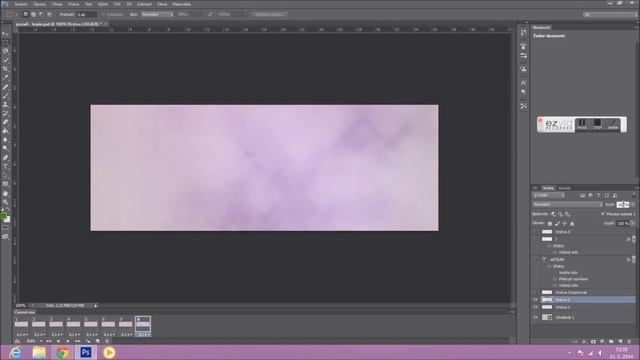Show the Vrstva 3 layer
This screenshot has width=640, height=360.
point(536,232)
